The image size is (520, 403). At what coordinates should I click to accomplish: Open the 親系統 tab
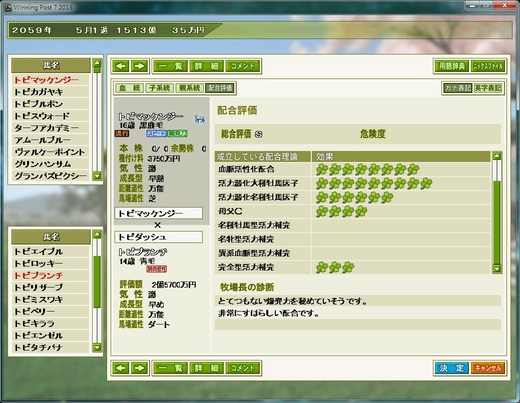pyautogui.click(x=189, y=88)
